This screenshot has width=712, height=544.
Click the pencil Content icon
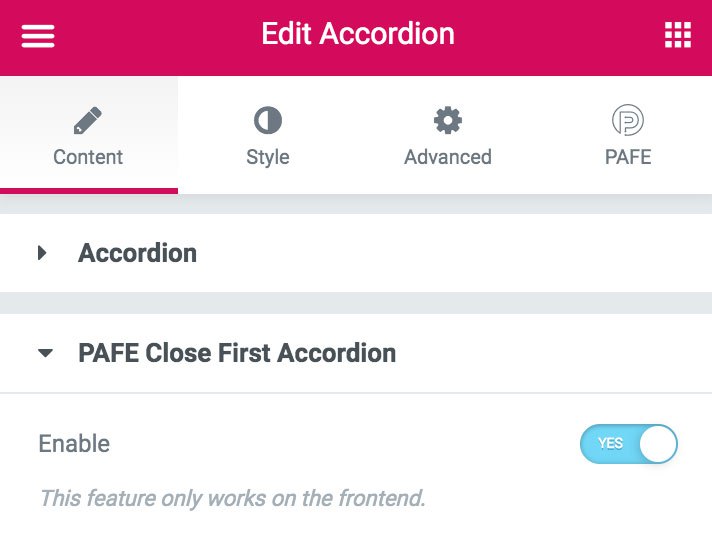[88, 120]
